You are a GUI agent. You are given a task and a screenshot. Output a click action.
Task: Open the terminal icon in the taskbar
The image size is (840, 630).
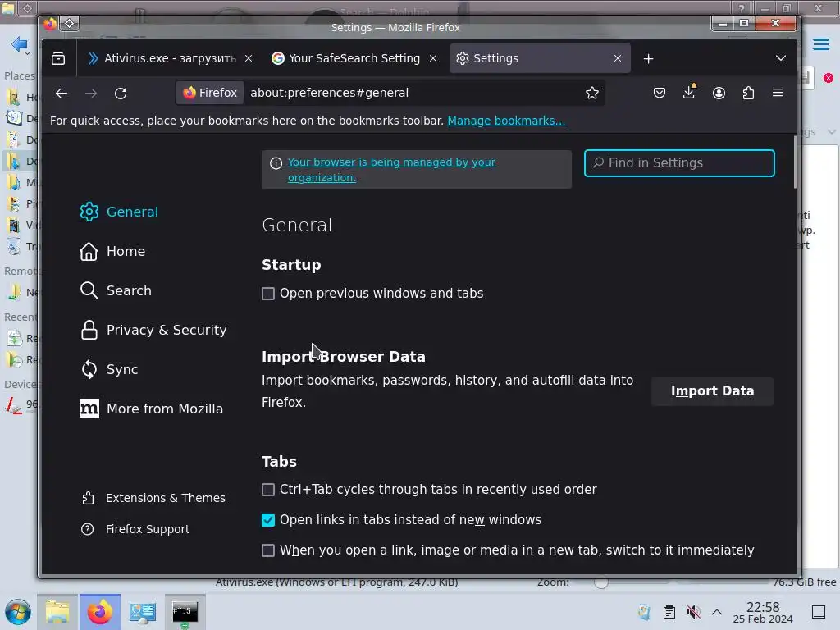[185, 612]
